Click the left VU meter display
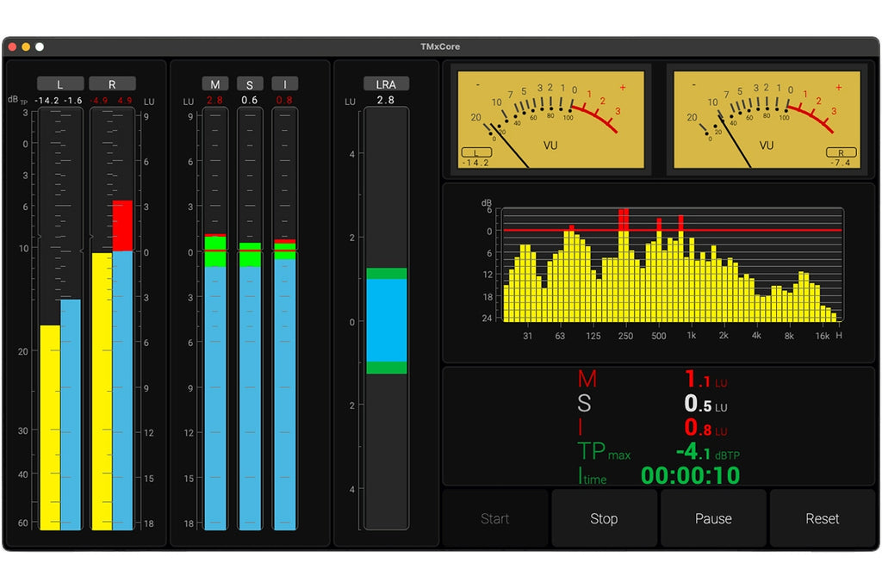 [x=550, y=119]
